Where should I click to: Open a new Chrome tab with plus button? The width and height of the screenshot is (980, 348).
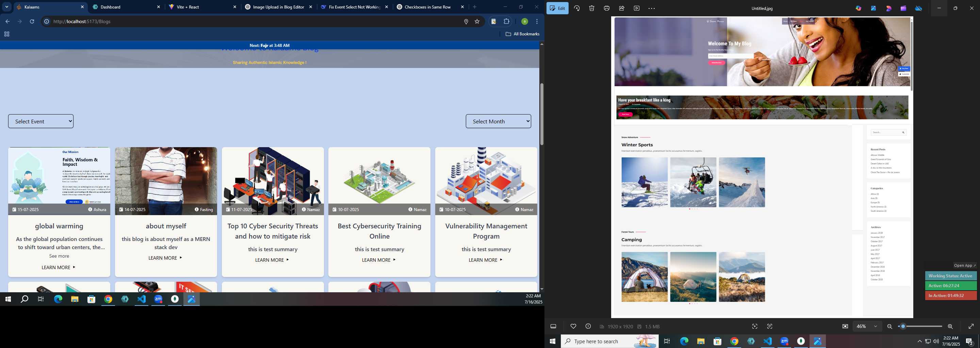474,7
